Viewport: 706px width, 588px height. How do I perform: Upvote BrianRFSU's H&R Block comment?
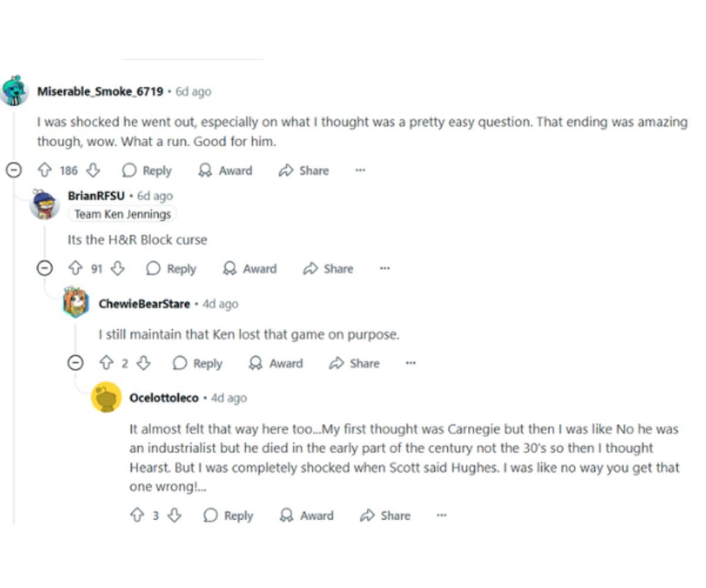click(75, 269)
